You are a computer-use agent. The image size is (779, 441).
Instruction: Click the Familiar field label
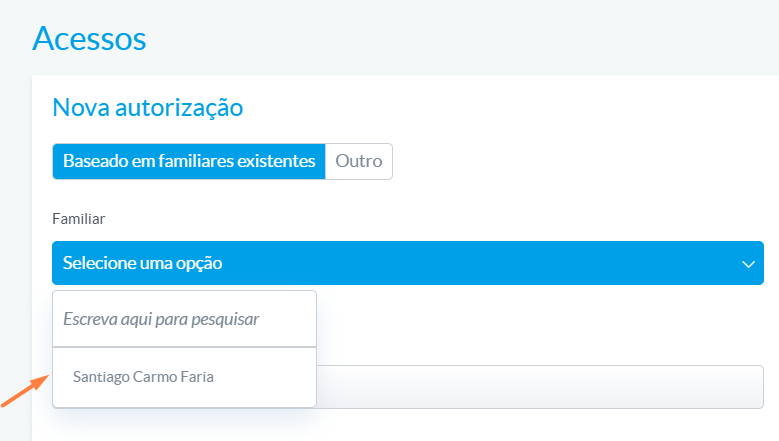coord(78,219)
